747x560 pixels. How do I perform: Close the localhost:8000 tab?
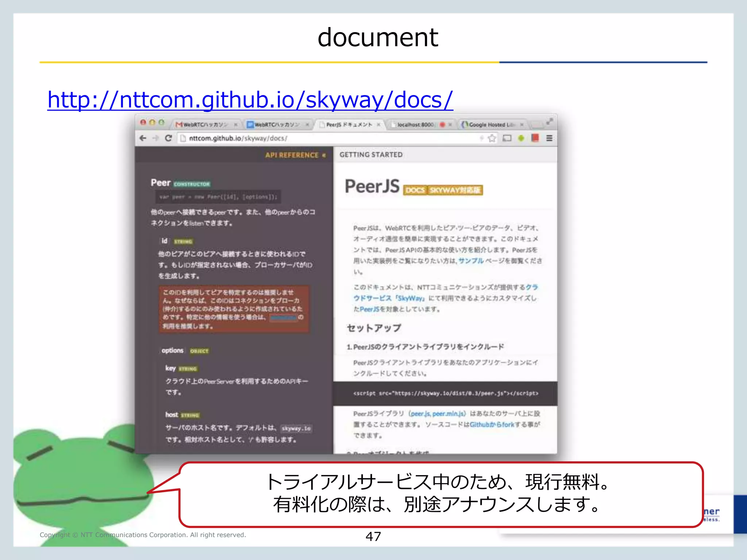pyautogui.click(x=450, y=125)
